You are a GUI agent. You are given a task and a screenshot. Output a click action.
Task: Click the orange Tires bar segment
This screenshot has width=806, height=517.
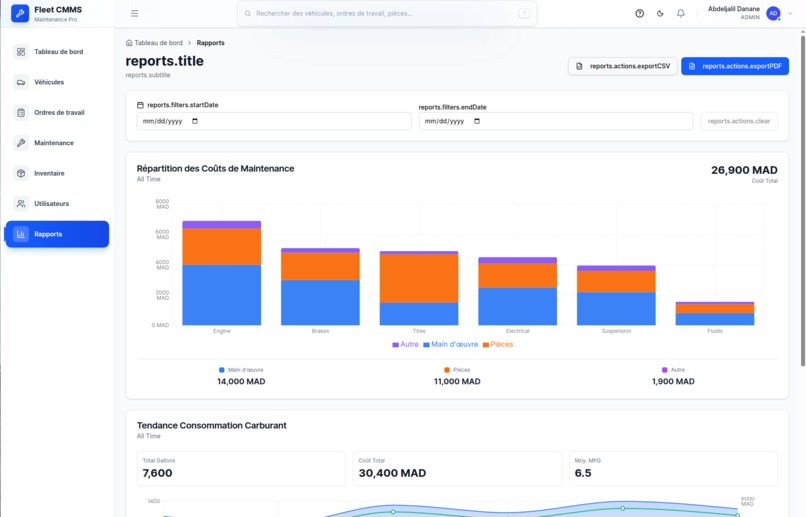coord(419,278)
